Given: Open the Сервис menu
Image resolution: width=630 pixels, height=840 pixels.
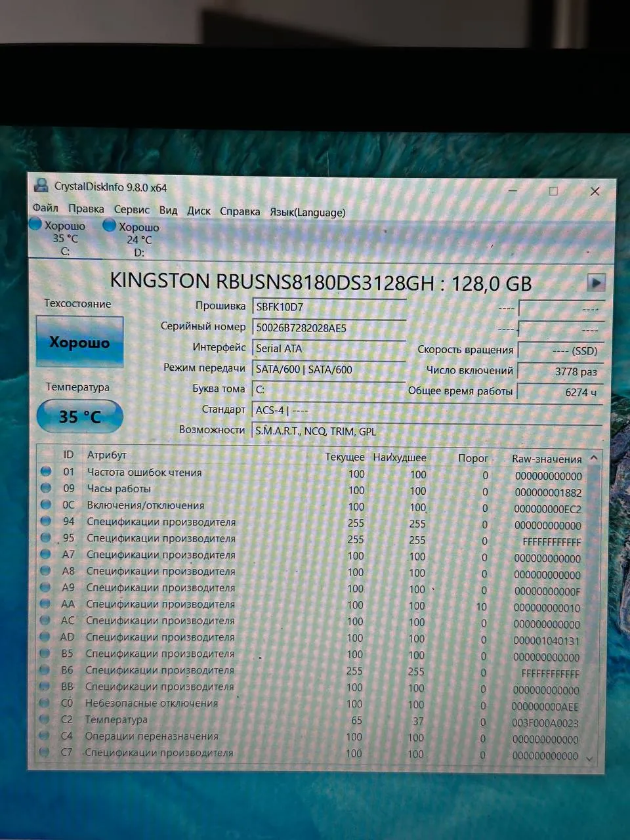Looking at the screenshot, I should click(132, 209).
